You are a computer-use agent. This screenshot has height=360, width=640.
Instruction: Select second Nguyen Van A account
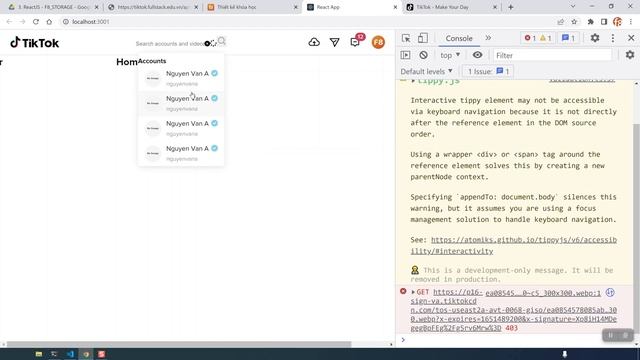coord(181,103)
